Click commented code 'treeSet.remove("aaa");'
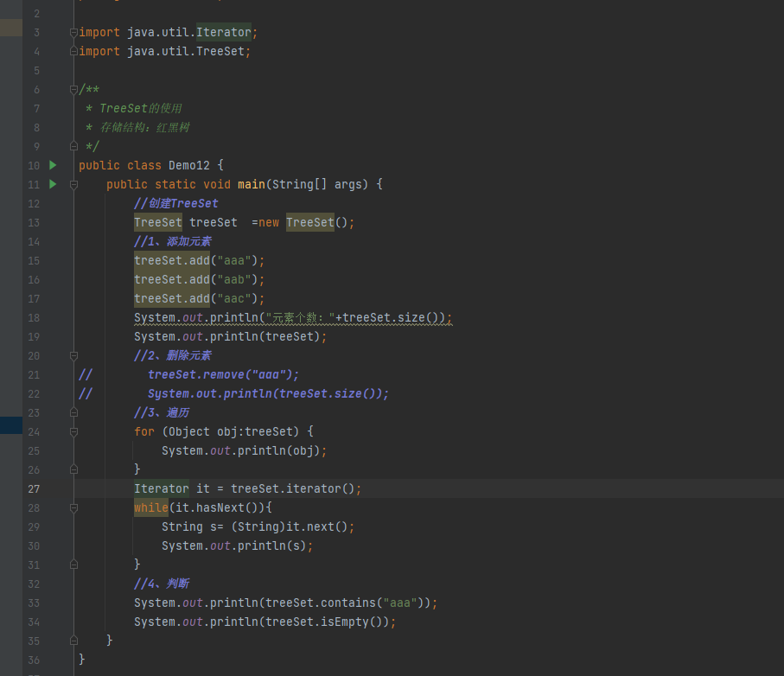This screenshot has width=784, height=676. [x=223, y=374]
